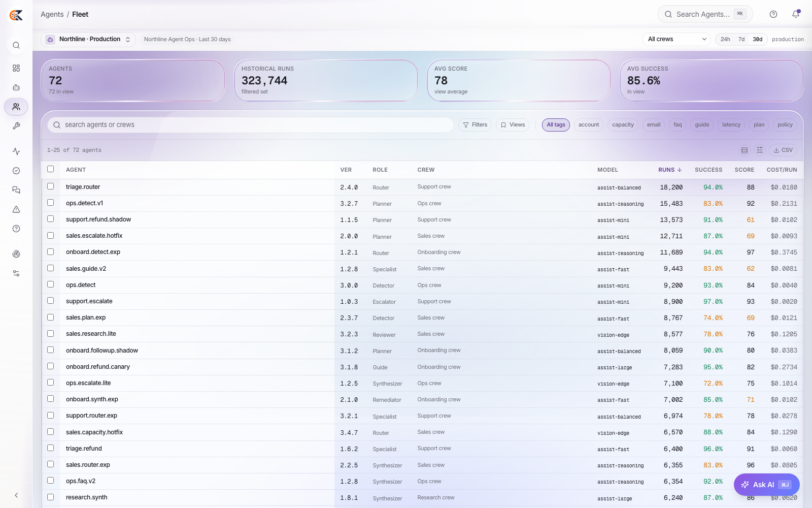Open the dashboard grid icon in sidebar

point(16,68)
